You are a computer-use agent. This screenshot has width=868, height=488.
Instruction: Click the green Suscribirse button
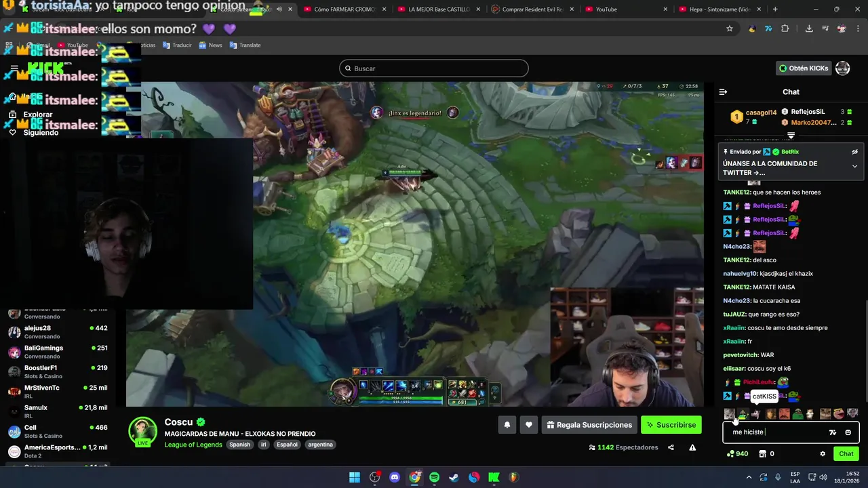(671, 425)
